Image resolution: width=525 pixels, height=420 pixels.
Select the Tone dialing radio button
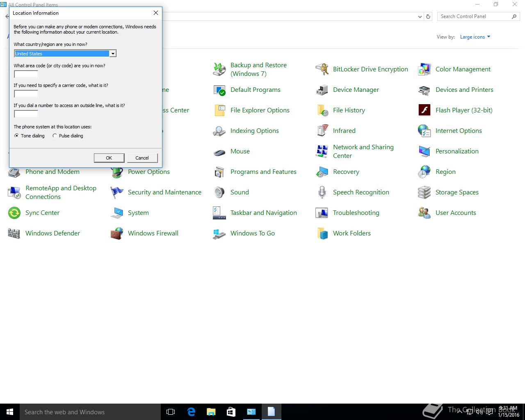16,136
